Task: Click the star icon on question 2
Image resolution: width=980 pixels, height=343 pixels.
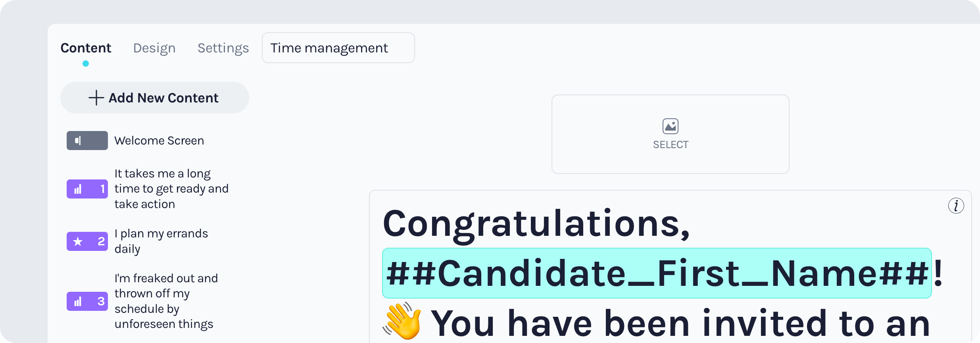Action: (x=78, y=241)
